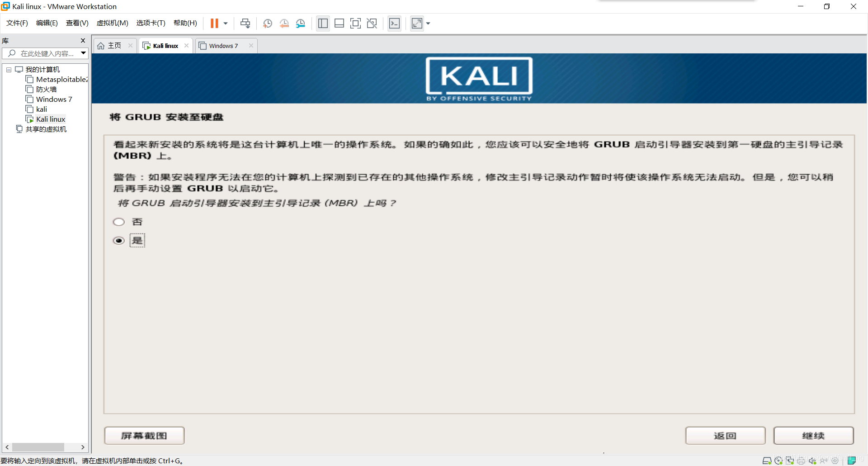Click the printer status icon
Image resolution: width=868 pixels, height=466 pixels.
[x=801, y=461]
